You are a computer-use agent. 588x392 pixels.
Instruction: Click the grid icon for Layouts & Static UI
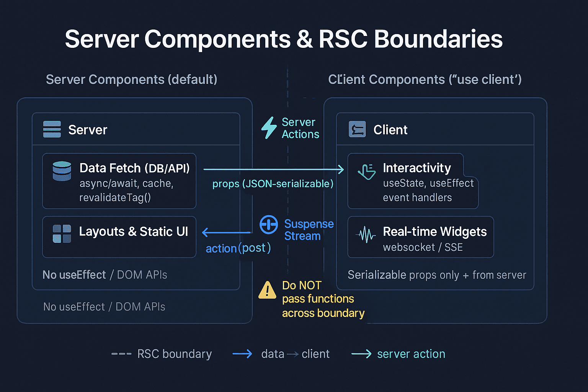tap(62, 234)
